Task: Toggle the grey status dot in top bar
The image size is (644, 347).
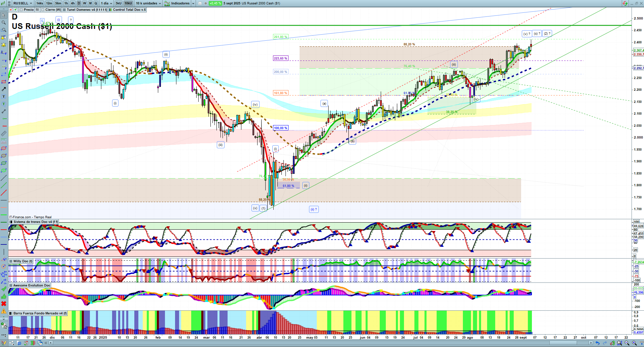Action: (x=206, y=3)
